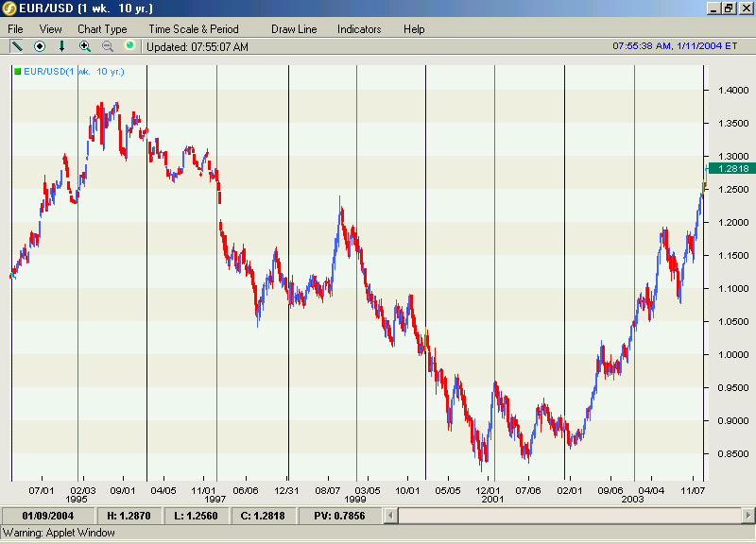Open the View menu
This screenshot has height=544, width=756.
[51, 29]
